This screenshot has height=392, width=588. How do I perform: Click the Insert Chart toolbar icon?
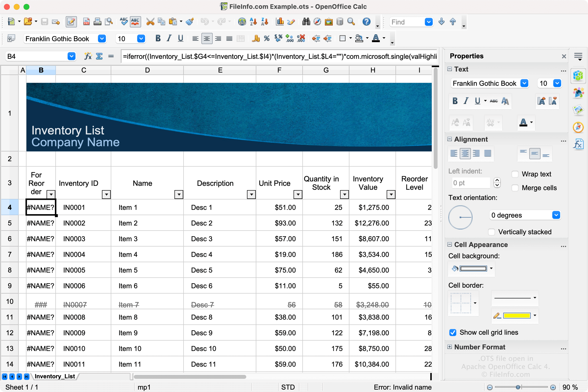pyautogui.click(x=280, y=22)
